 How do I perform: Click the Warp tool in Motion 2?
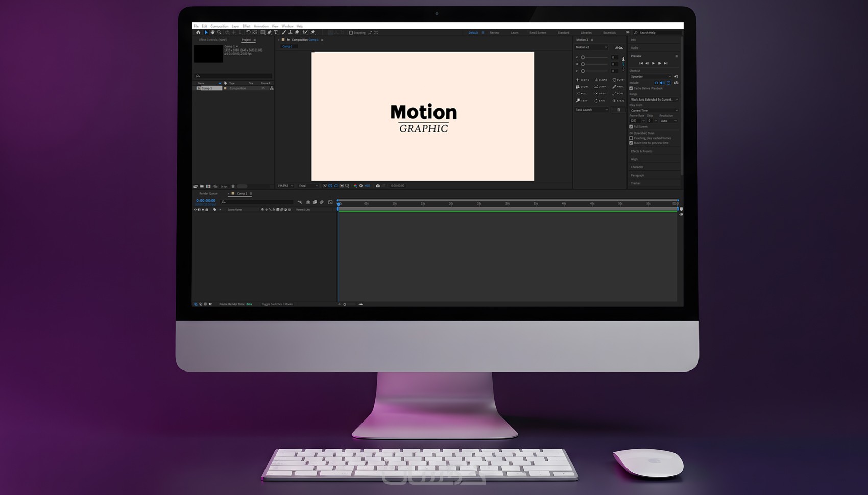click(583, 101)
